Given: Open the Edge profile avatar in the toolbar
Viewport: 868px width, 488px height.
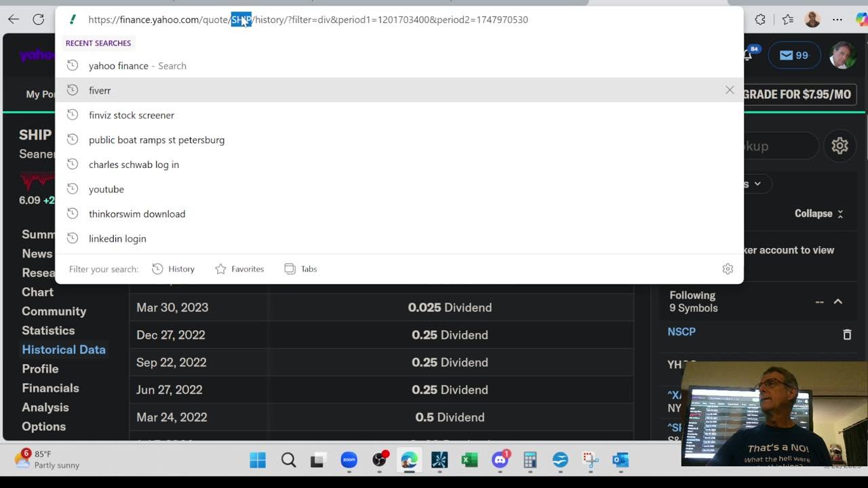Looking at the screenshot, I should tap(812, 20).
